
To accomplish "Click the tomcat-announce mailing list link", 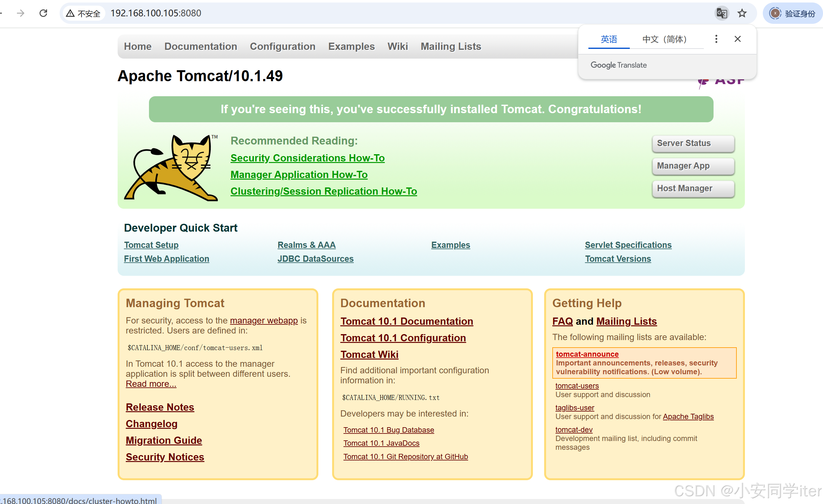I will coord(587,354).
